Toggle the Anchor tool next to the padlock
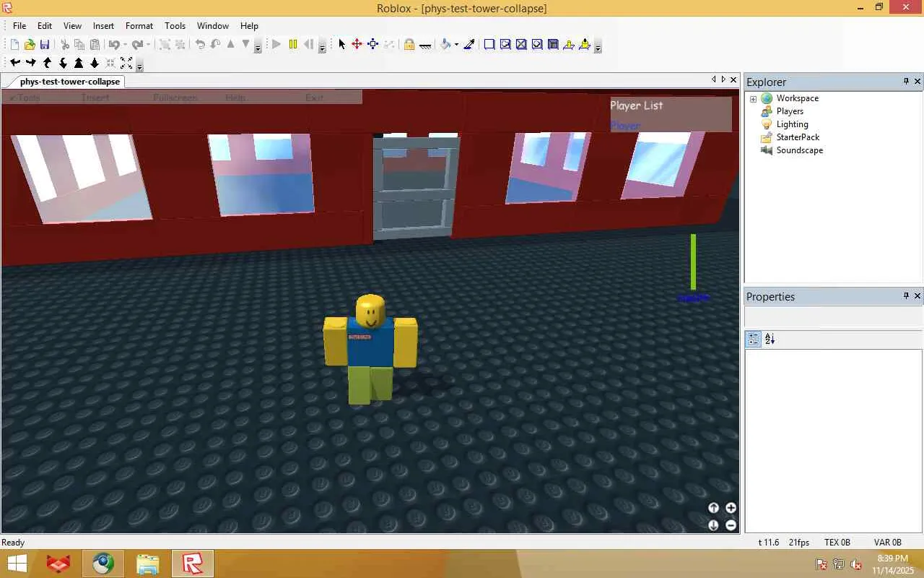 point(425,45)
